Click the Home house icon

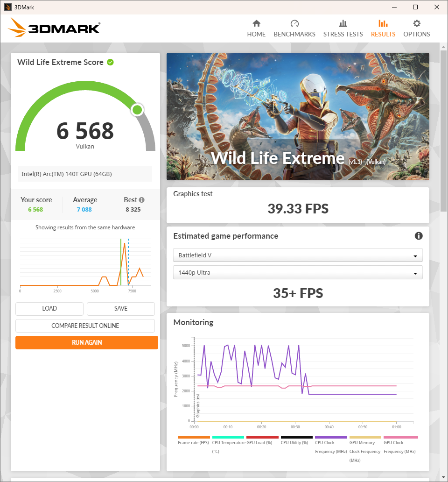point(256,23)
